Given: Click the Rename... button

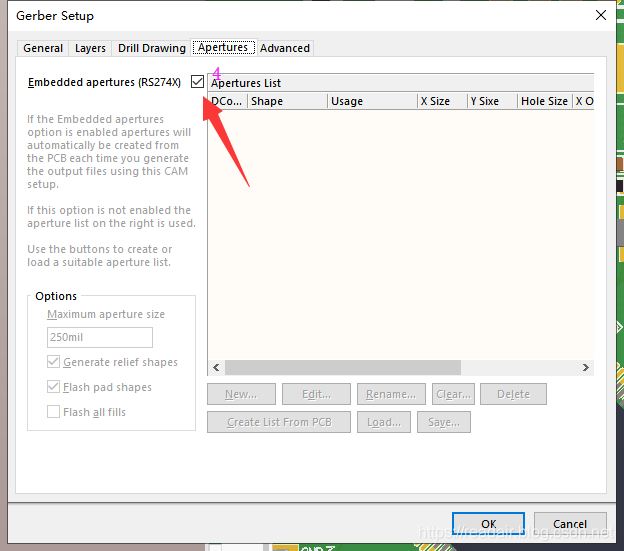Looking at the screenshot, I should pyautogui.click(x=391, y=394).
